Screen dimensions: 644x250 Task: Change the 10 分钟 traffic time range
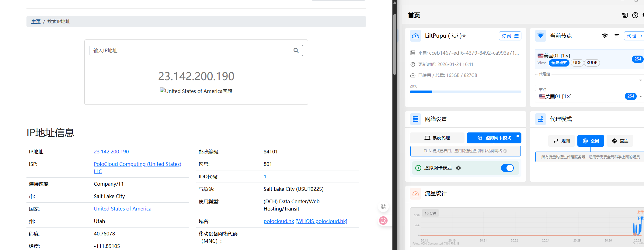430,213
